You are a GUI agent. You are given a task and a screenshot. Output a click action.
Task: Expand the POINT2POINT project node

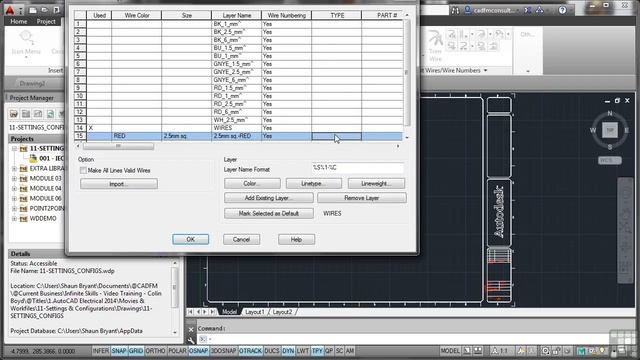(15, 209)
